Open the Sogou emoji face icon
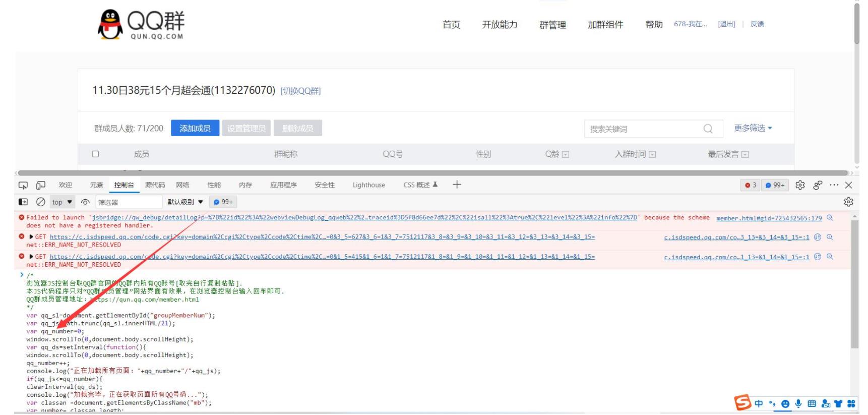Screen dimensions: 868x415 pos(785,404)
